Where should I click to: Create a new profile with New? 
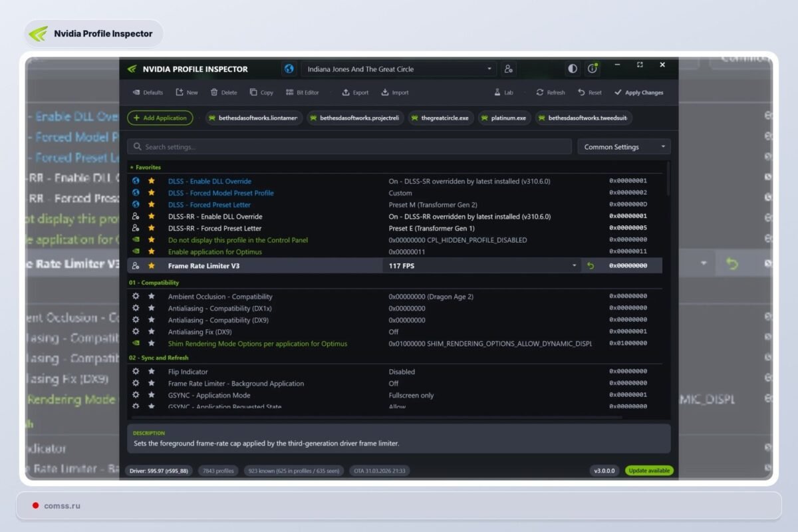187,93
